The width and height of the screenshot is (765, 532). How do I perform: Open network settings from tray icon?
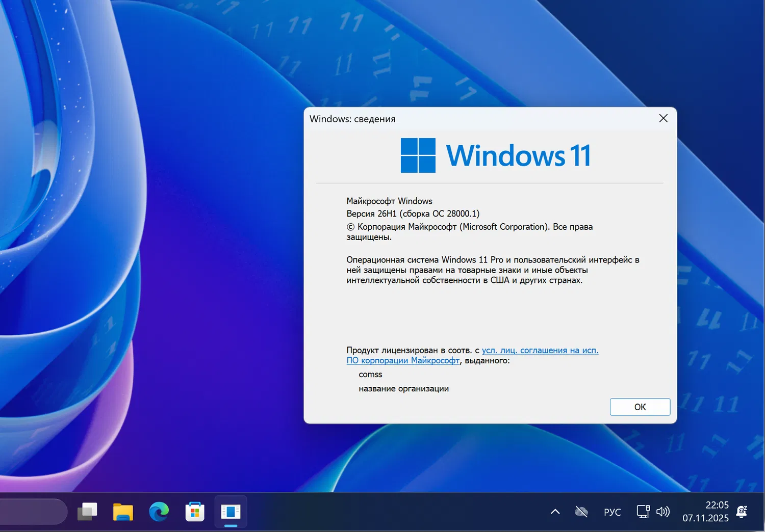pyautogui.click(x=643, y=512)
